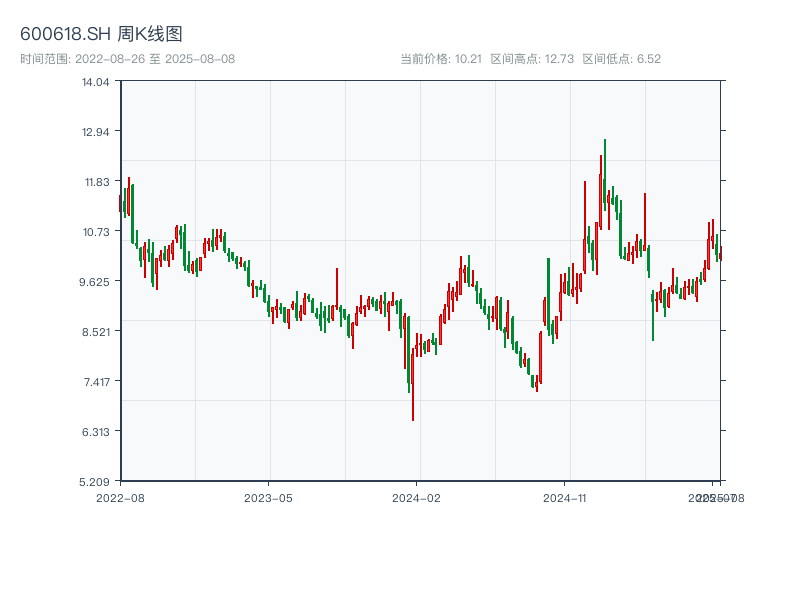800x600 pixels.
Task: Click the 9.625 y-axis label
Action: pos(95,282)
